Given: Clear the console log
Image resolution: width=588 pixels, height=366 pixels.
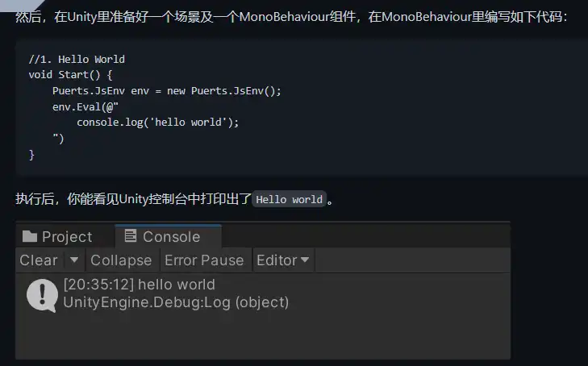Looking at the screenshot, I should 39,260.
